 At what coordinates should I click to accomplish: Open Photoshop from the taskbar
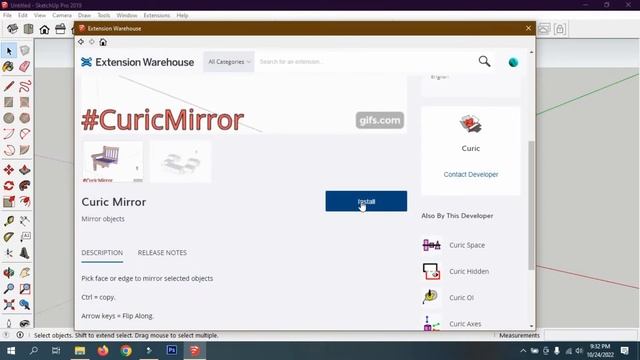(172, 350)
